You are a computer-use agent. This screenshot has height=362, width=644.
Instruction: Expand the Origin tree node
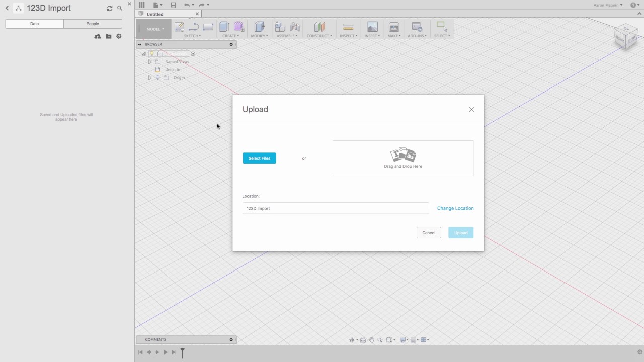[x=149, y=78]
